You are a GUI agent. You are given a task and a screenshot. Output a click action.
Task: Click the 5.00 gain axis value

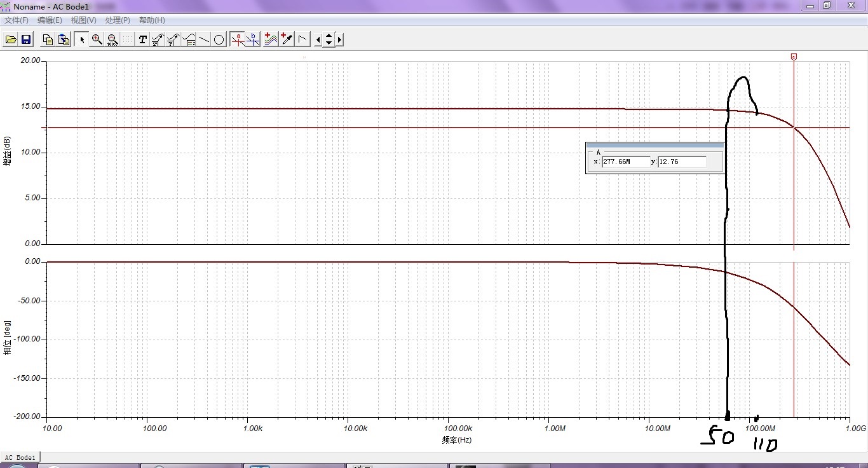[32, 198]
